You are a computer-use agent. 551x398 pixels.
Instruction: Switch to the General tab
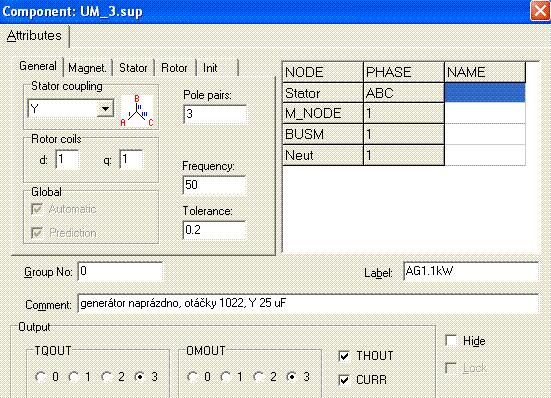[x=38, y=66]
